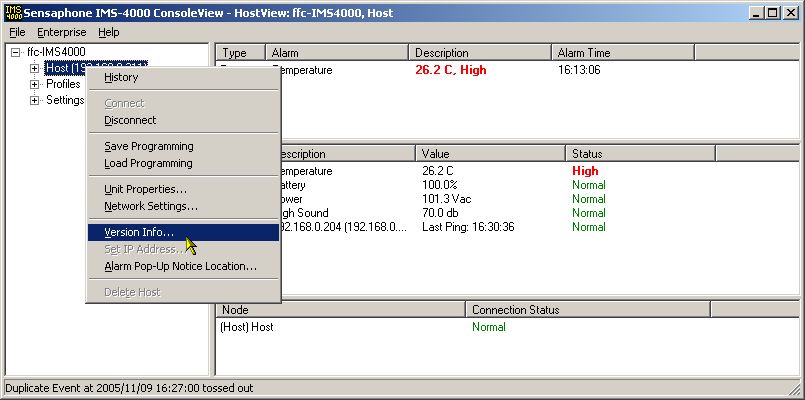Choose History from the context menu
The height and width of the screenshot is (400, 805).
183,78
